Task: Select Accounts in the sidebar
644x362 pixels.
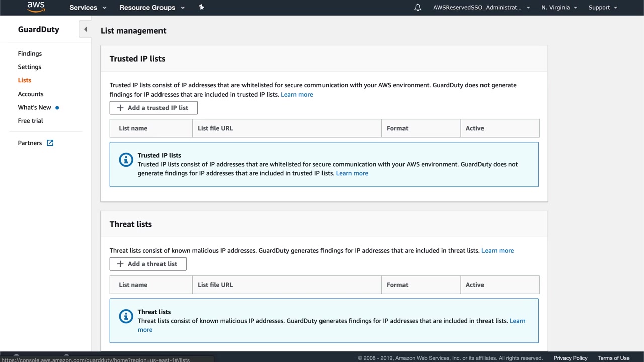Action: (30, 94)
